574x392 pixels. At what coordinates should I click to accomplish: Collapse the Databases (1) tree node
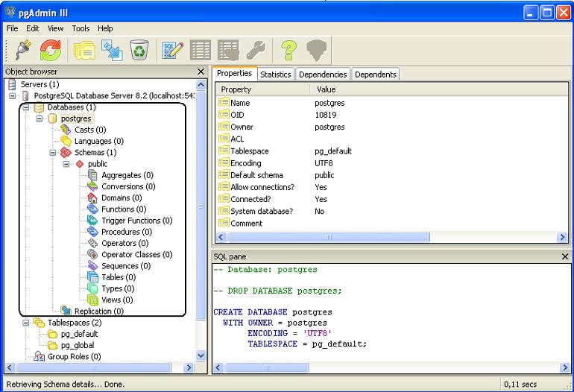tap(26, 107)
